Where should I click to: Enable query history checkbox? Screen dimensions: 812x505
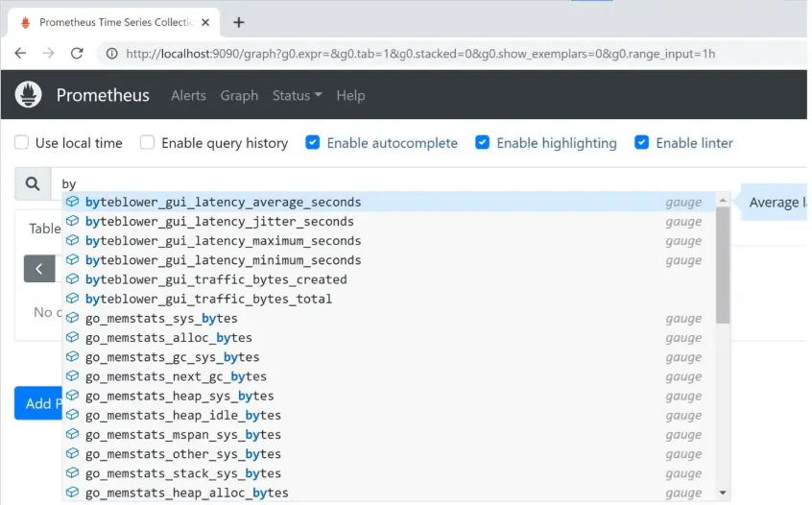[147, 142]
